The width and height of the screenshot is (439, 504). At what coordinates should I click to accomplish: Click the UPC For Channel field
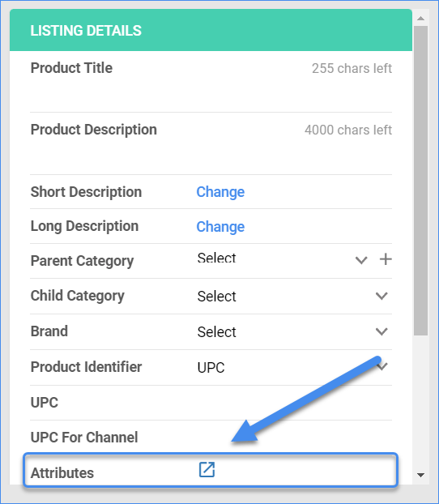coord(294,437)
